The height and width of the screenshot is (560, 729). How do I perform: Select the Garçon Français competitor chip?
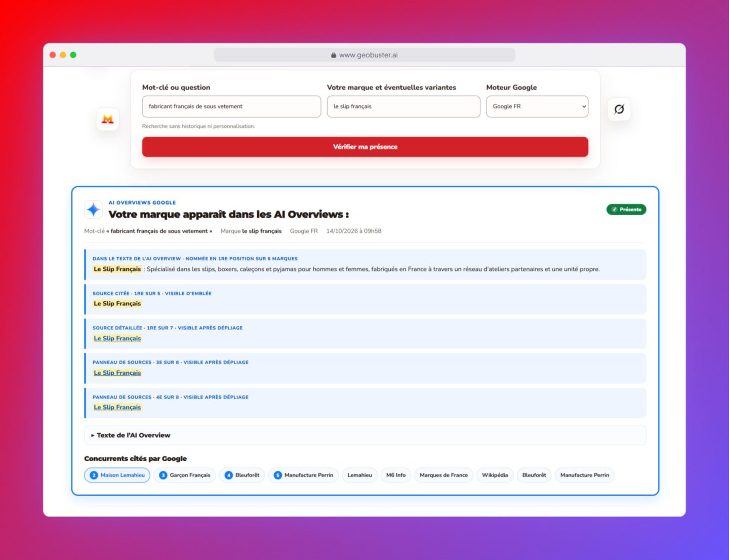(185, 475)
